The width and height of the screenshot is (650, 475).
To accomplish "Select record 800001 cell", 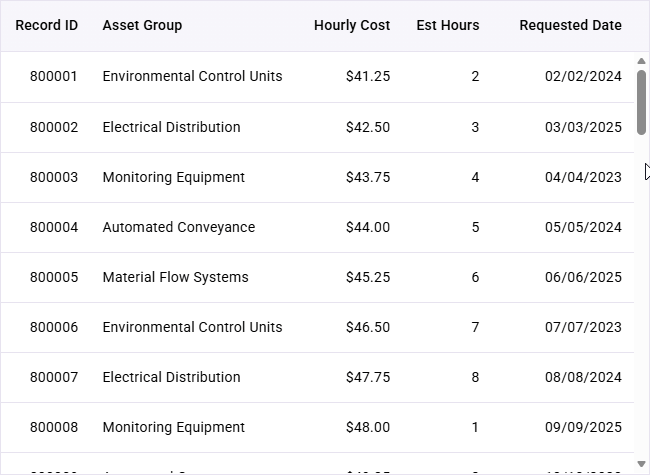I will coord(53,76).
